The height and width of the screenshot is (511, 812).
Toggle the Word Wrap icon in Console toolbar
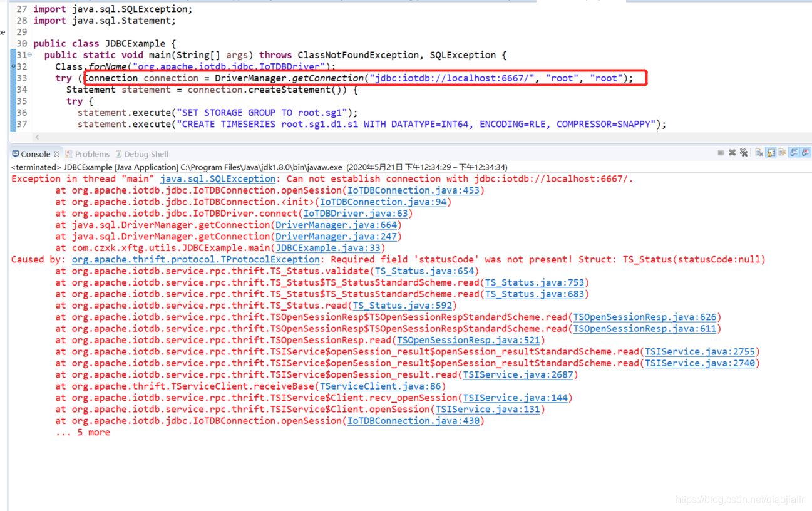[782, 153]
